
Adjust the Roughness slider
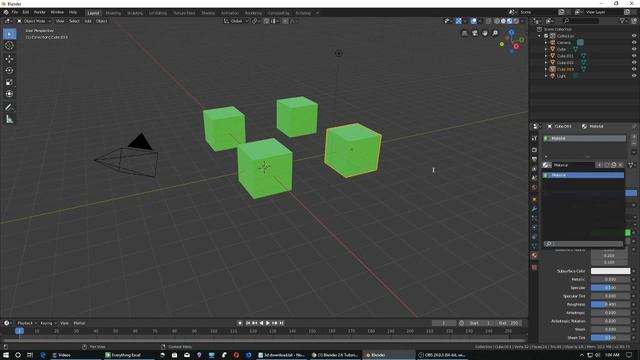[x=611, y=304]
